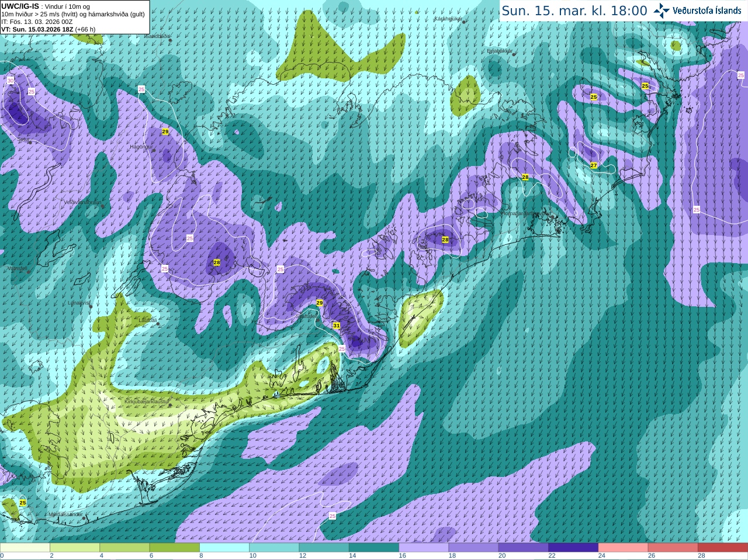The image size is (748, 560).
Task: Click the Mýrdalssandur place label
Action: point(65,514)
